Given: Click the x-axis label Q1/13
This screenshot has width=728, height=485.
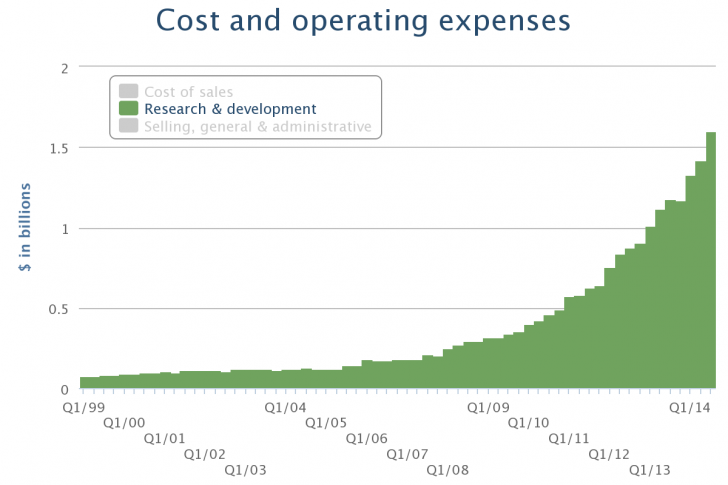Looking at the screenshot, I should click(x=650, y=470).
